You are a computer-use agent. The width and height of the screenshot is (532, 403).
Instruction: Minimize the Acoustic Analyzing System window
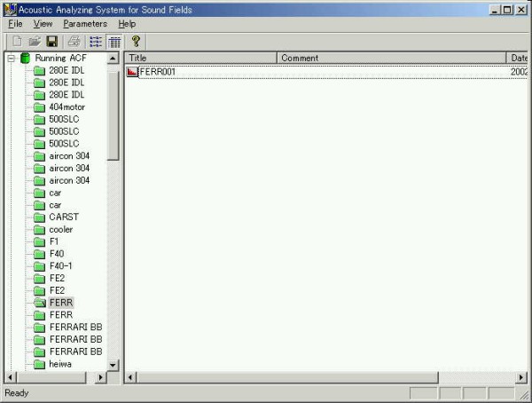495,10
